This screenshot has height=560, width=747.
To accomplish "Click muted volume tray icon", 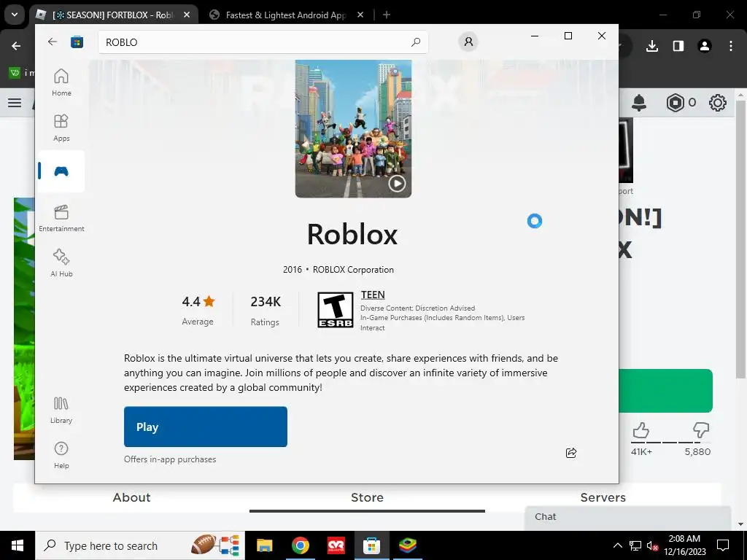I will pyautogui.click(x=652, y=545).
